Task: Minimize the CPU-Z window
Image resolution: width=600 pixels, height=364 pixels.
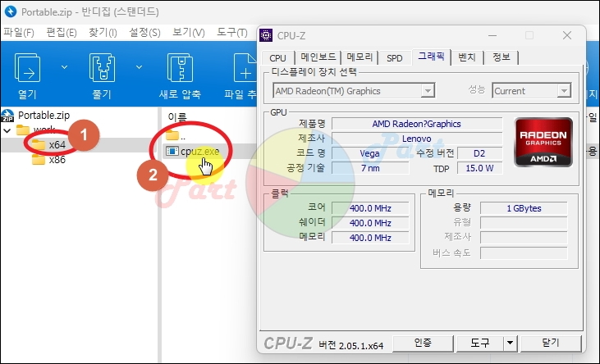Action: pyautogui.click(x=492, y=35)
